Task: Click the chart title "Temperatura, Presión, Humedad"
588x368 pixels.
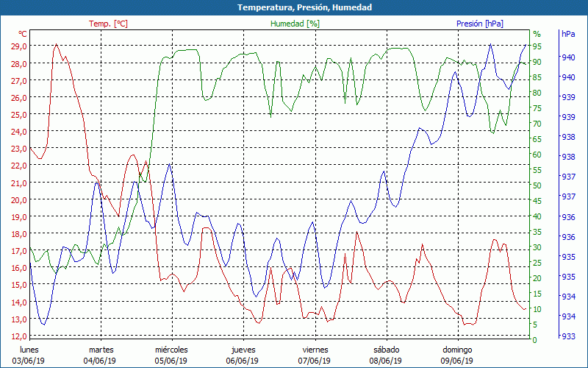Action: pyautogui.click(x=304, y=7)
